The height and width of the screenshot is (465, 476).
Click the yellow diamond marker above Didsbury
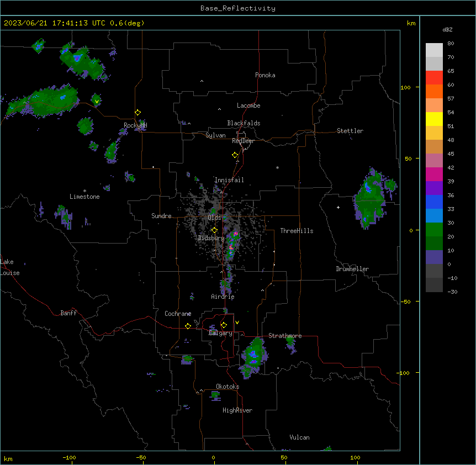[214, 230]
